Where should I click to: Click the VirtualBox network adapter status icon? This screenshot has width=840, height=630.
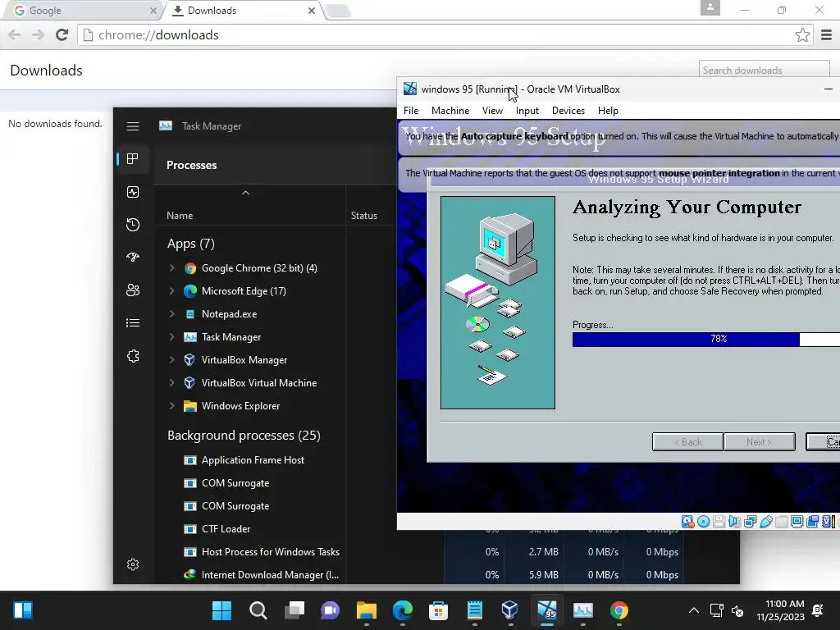pos(750,521)
